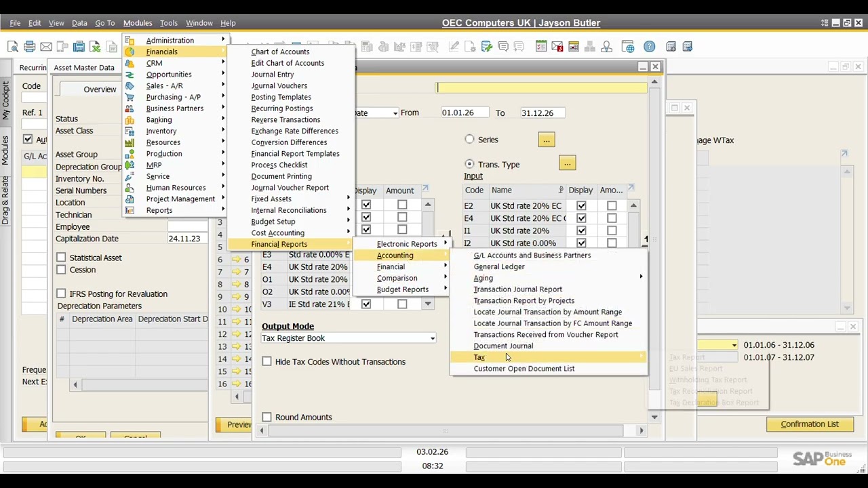Open the Output Mode dropdown
The width and height of the screenshot is (868, 488).
pyautogui.click(x=432, y=338)
